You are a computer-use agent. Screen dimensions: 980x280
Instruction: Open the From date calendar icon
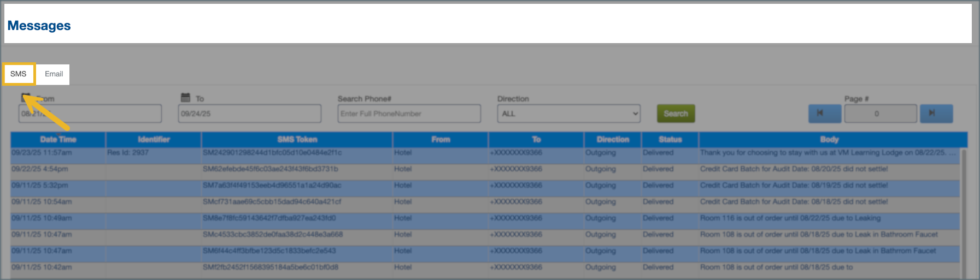26,98
